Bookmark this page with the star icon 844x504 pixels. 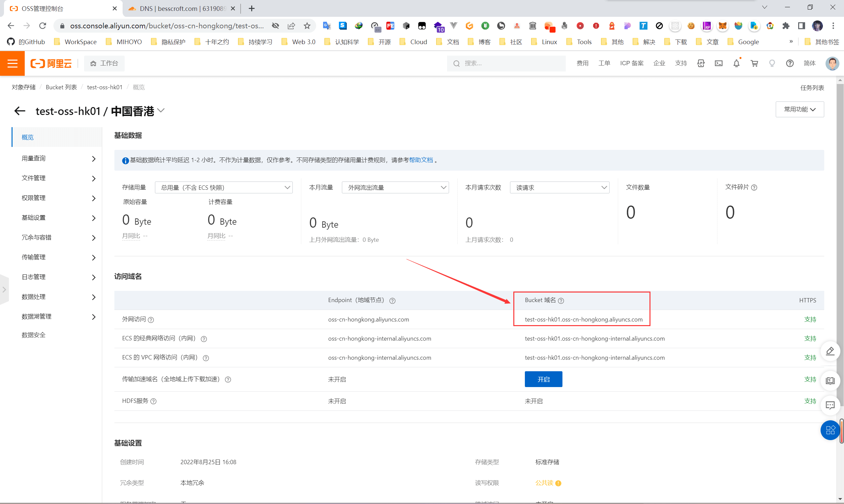click(x=307, y=26)
